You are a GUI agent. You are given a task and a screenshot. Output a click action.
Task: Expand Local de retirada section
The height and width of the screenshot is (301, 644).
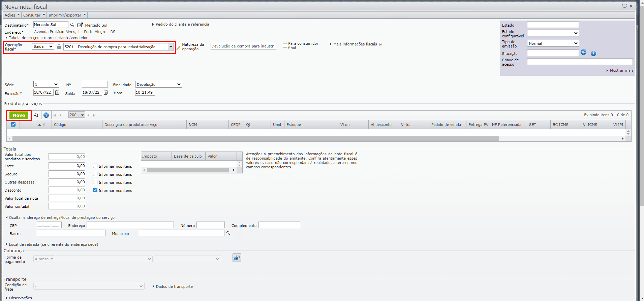click(x=52, y=244)
